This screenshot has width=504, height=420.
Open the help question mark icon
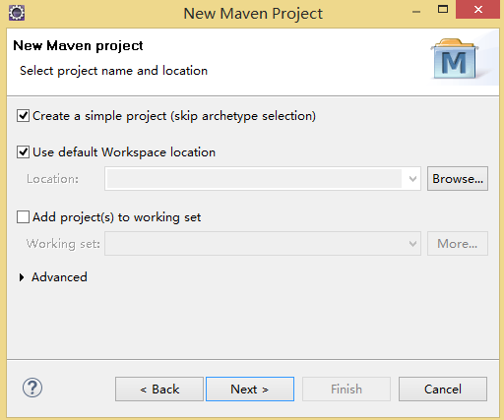click(x=32, y=388)
